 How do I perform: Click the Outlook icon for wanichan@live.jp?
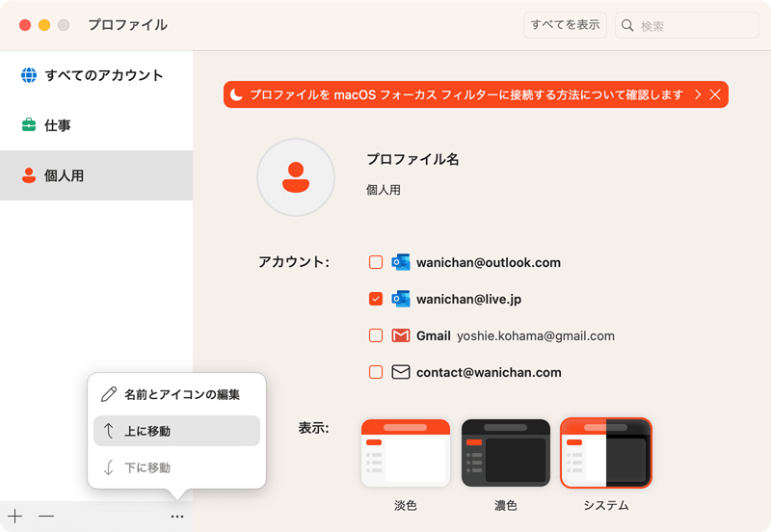401,299
